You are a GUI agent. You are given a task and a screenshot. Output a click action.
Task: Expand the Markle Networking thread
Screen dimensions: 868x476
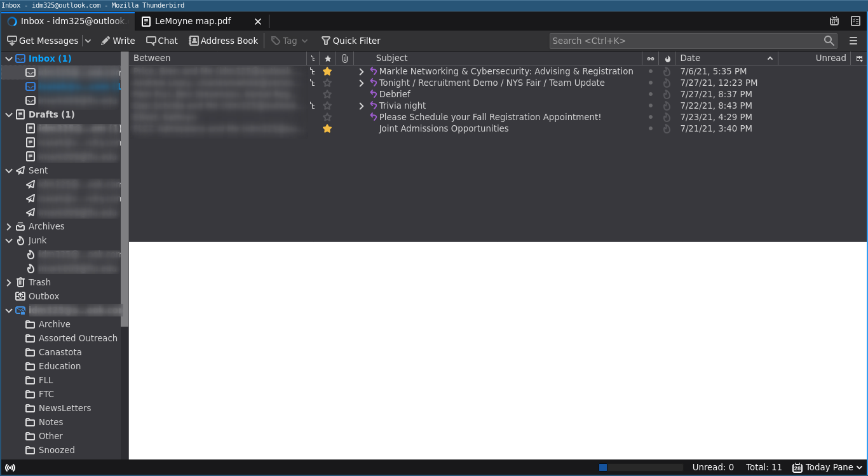click(362, 71)
